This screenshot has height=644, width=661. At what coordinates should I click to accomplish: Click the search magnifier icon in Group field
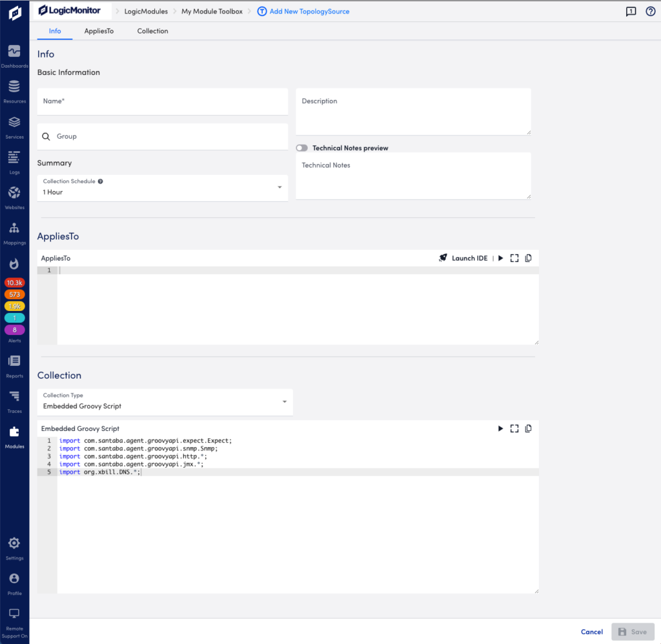point(46,137)
